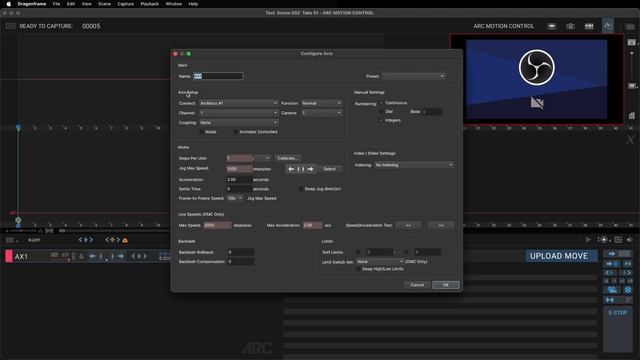
Task: Click the Backlash Rollback field
Action: tap(241, 252)
